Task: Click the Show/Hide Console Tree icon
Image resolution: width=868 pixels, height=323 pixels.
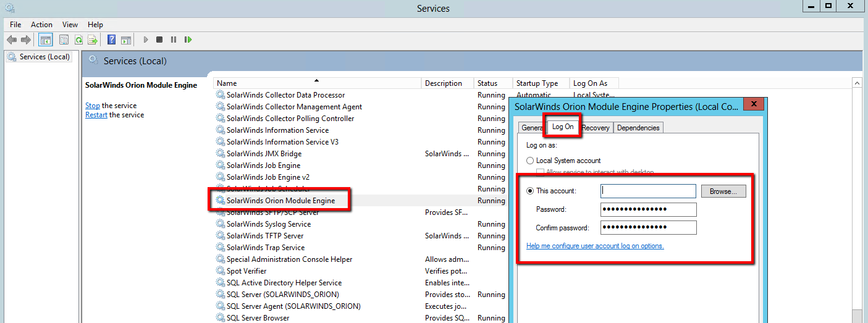Action: [x=46, y=40]
